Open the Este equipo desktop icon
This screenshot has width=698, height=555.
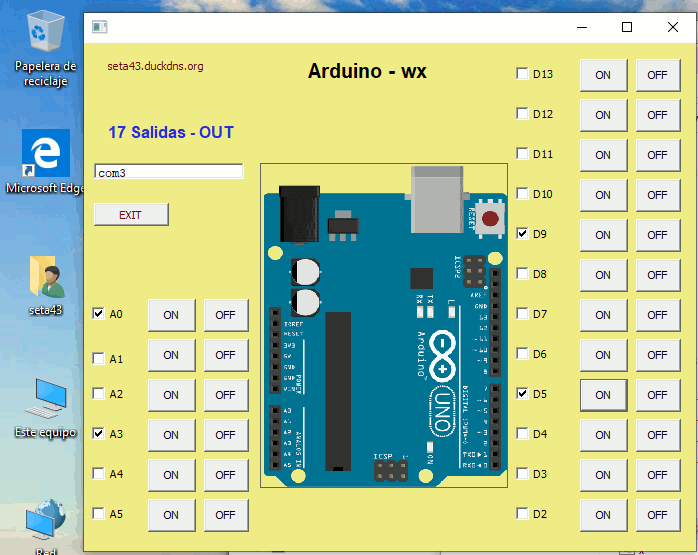point(46,408)
